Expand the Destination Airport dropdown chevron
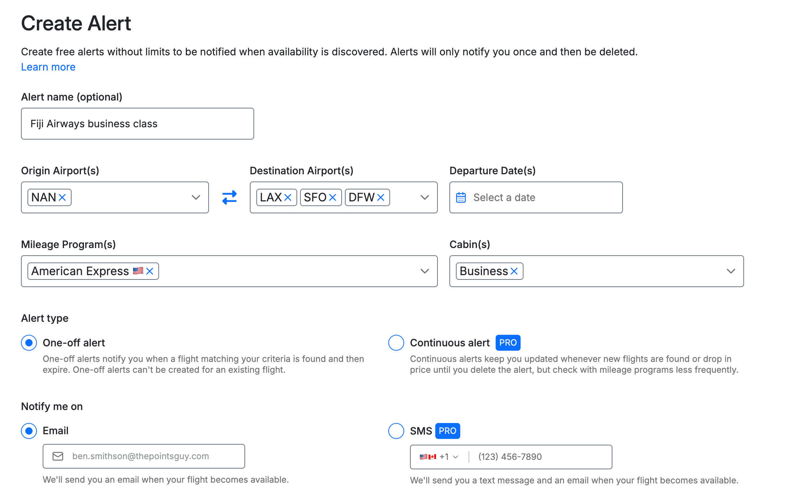 point(424,197)
